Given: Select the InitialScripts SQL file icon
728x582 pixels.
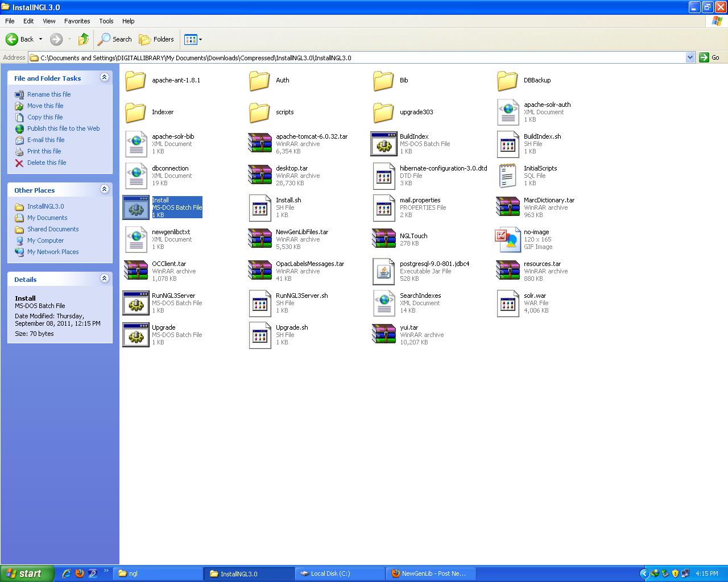Looking at the screenshot, I should (508, 176).
